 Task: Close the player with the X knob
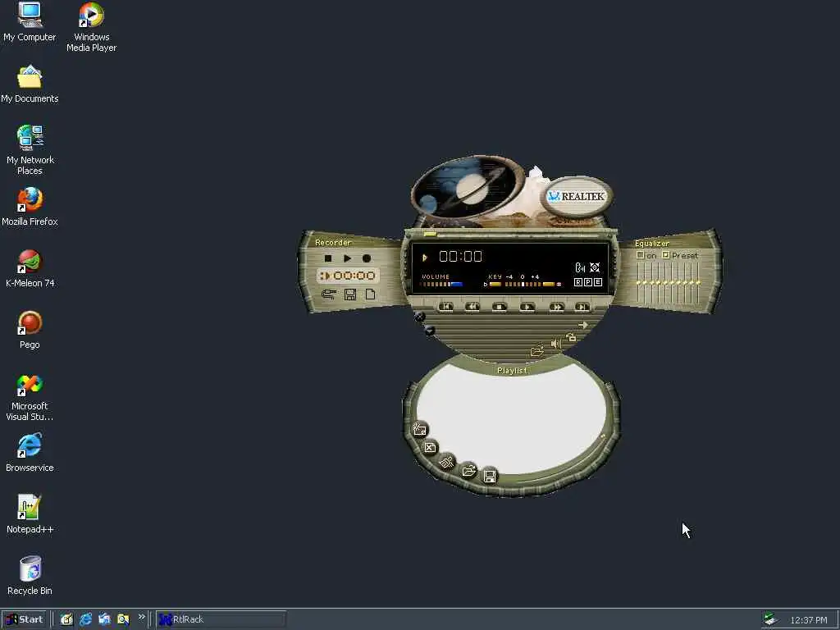click(419, 317)
